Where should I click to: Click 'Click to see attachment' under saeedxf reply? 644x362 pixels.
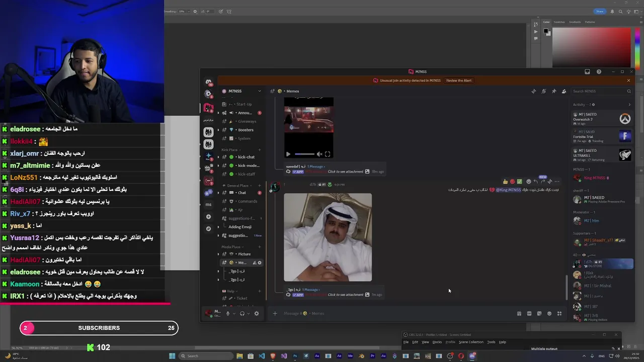point(346,171)
